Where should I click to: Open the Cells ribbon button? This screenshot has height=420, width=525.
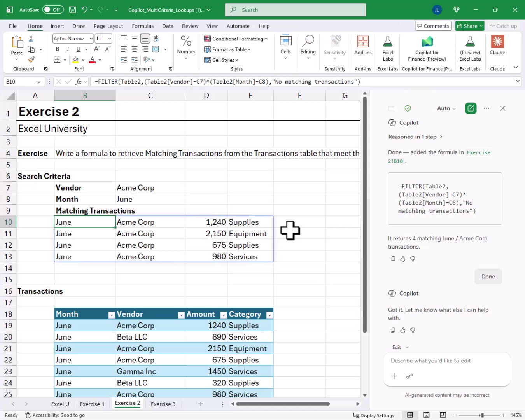click(x=285, y=47)
